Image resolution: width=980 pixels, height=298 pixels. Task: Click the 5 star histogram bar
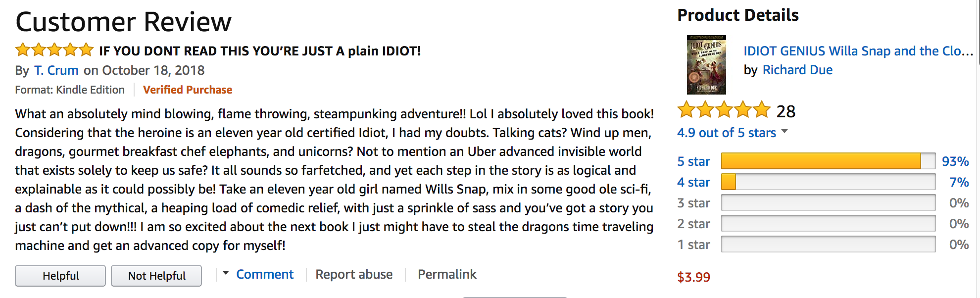[828, 161]
